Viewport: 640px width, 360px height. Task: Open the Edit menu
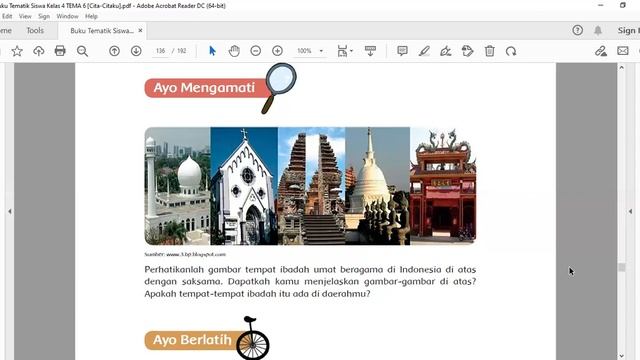[7, 16]
